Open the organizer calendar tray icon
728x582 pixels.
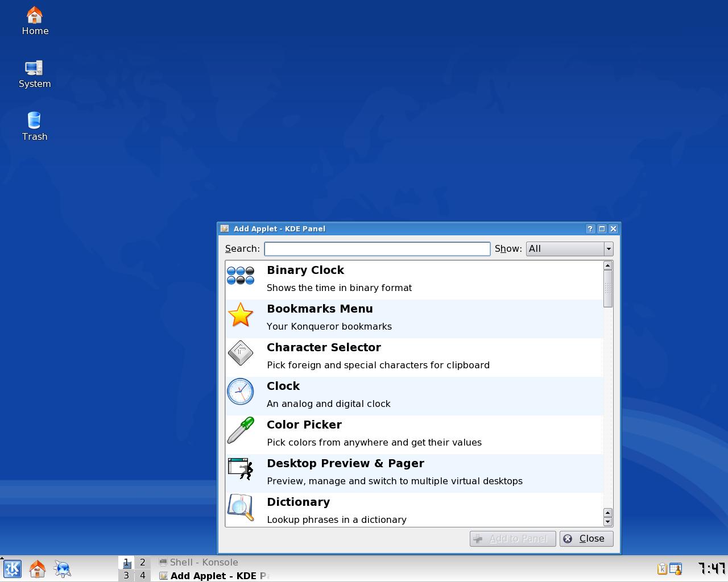pyautogui.click(x=676, y=569)
